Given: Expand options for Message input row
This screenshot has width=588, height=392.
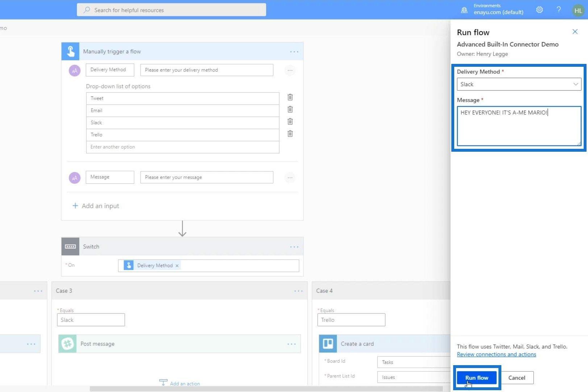Looking at the screenshot, I should [x=290, y=178].
